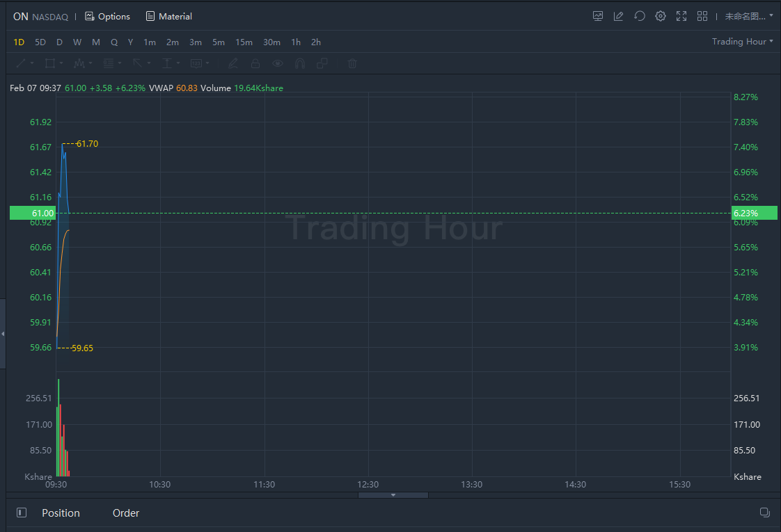Click the 6.23% percent change marker
Viewport: 781px width, 532px height.
tap(754, 213)
